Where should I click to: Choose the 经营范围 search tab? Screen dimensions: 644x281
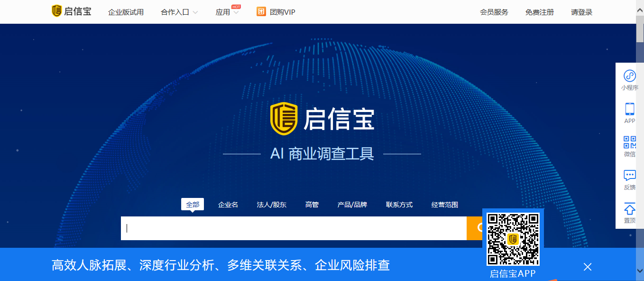tap(445, 205)
